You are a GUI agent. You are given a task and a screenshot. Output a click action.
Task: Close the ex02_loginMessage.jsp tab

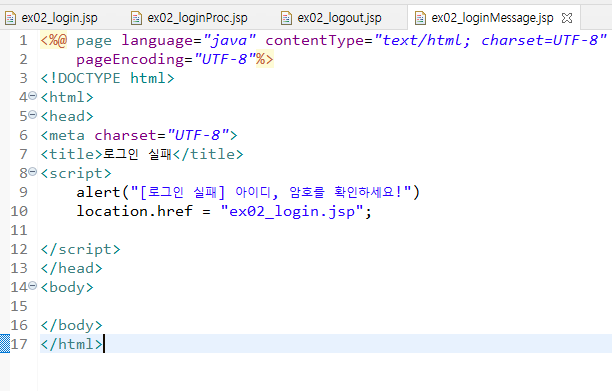pyautogui.click(x=567, y=18)
